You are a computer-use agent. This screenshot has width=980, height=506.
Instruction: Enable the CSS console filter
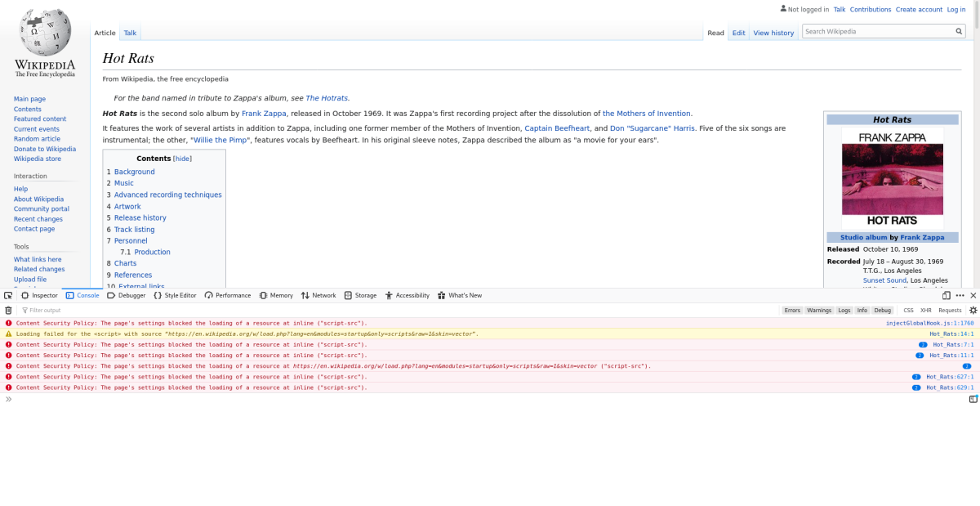908,311
